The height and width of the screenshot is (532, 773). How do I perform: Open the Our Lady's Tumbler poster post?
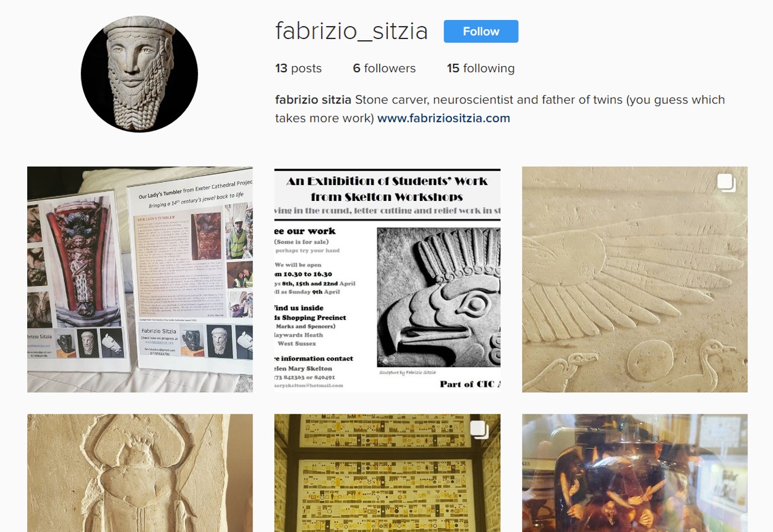140,280
